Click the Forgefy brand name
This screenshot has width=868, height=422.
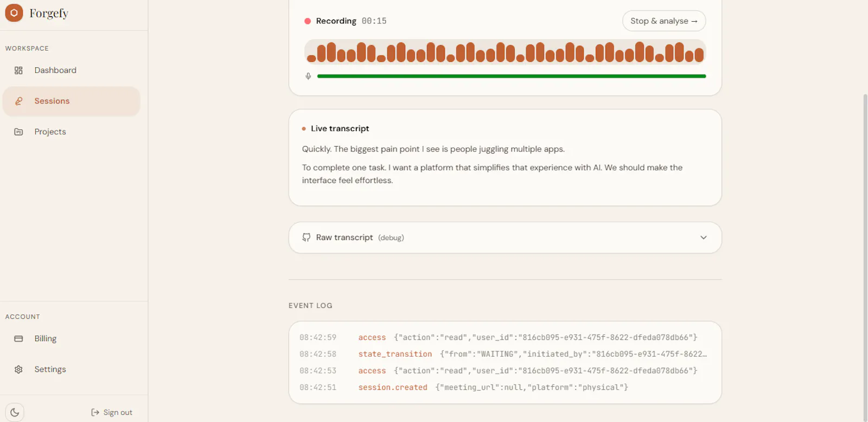pyautogui.click(x=49, y=13)
